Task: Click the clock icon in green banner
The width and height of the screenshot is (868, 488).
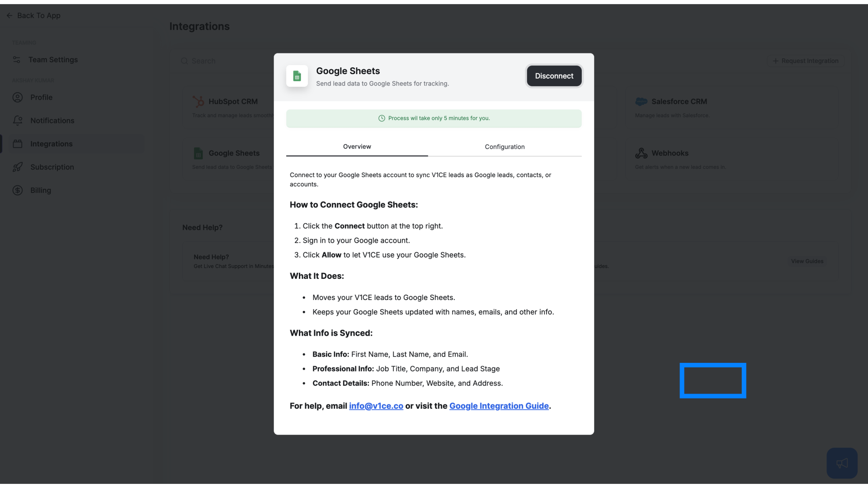Action: (x=382, y=118)
